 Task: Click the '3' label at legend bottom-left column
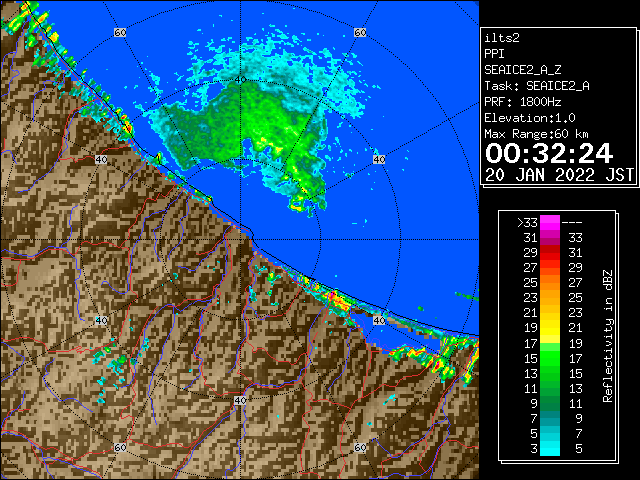pyautogui.click(x=534, y=449)
